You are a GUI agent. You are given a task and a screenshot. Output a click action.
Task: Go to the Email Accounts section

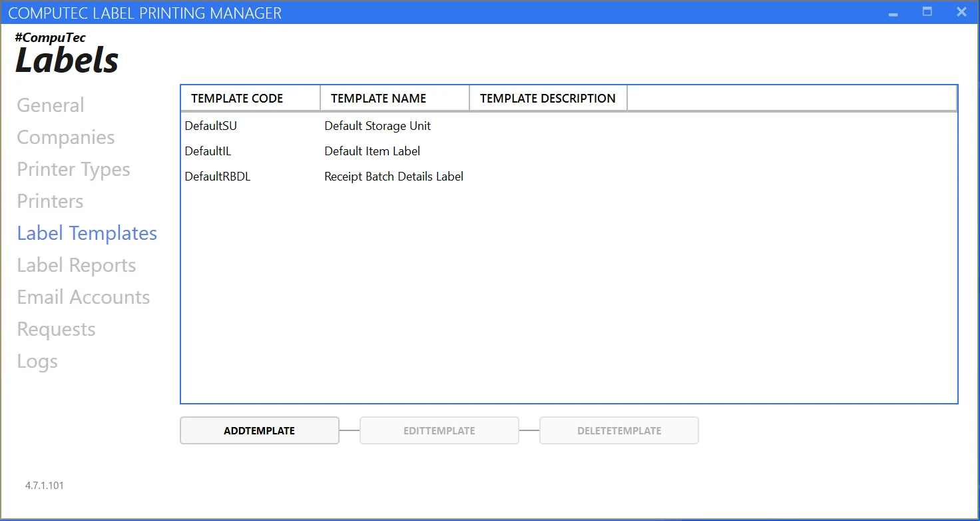click(83, 297)
